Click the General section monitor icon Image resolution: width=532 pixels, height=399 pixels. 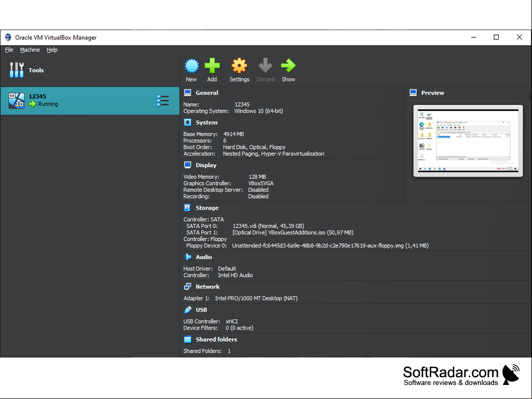coord(187,93)
